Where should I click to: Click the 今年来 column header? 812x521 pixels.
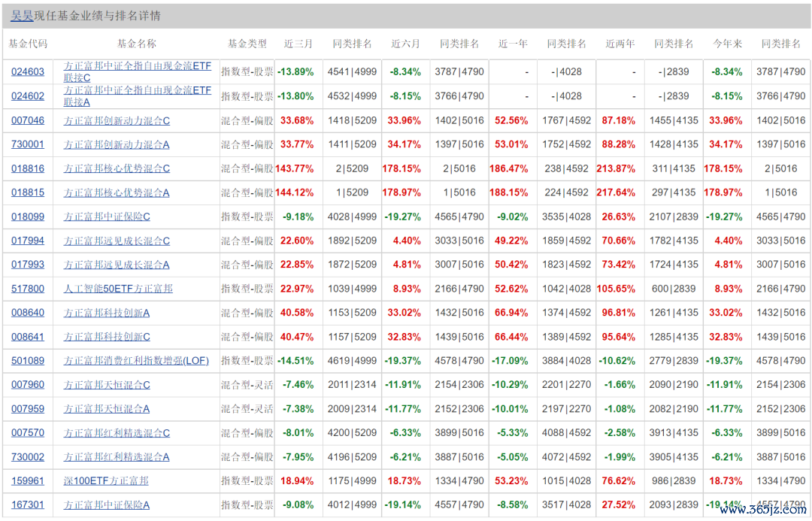coord(727,44)
